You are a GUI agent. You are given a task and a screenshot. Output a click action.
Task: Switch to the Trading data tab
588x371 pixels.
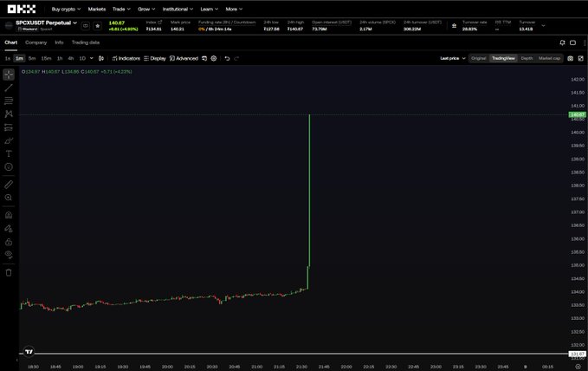click(x=86, y=42)
